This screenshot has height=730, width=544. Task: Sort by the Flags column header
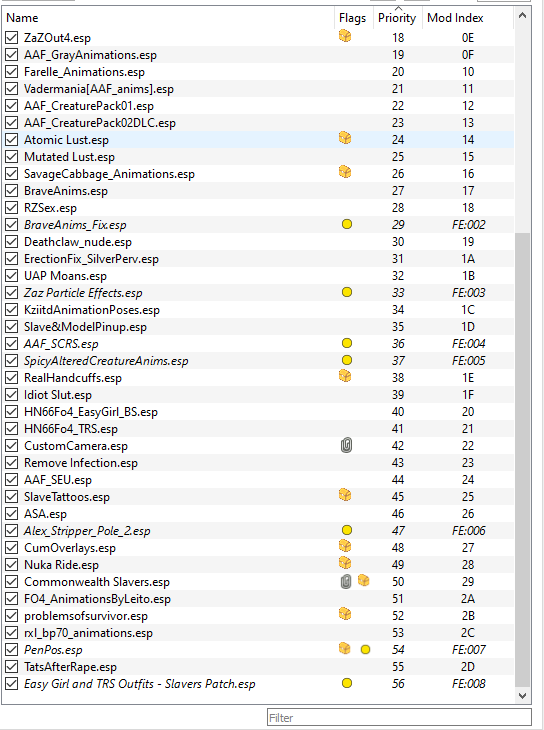click(354, 18)
